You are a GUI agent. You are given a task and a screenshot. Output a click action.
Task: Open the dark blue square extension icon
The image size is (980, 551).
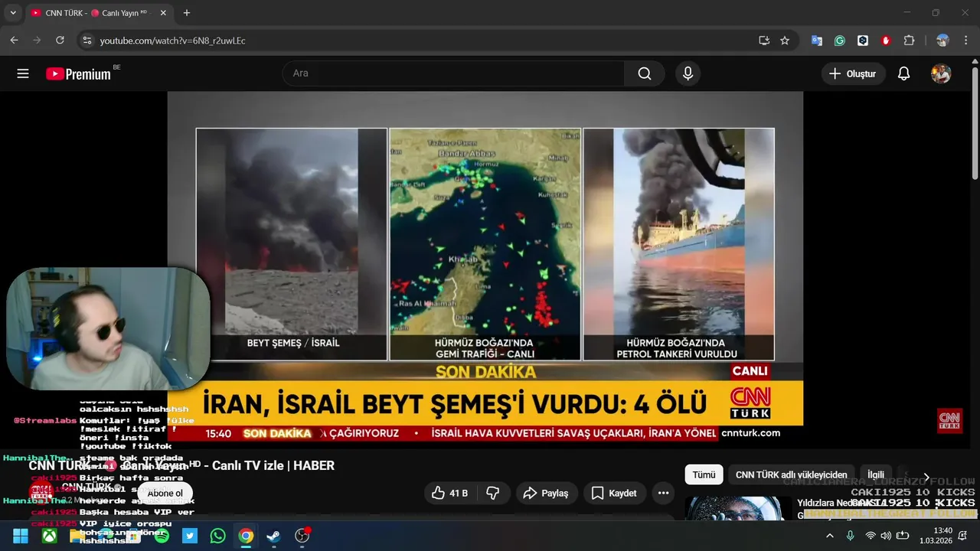click(x=863, y=41)
